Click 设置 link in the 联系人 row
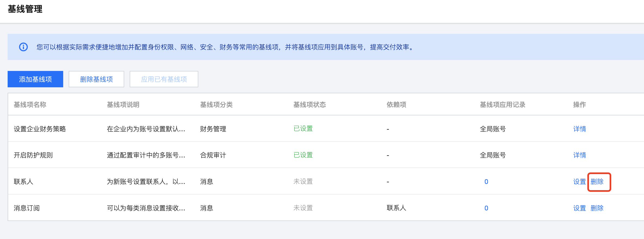The height and width of the screenshot is (239, 644). point(579,182)
